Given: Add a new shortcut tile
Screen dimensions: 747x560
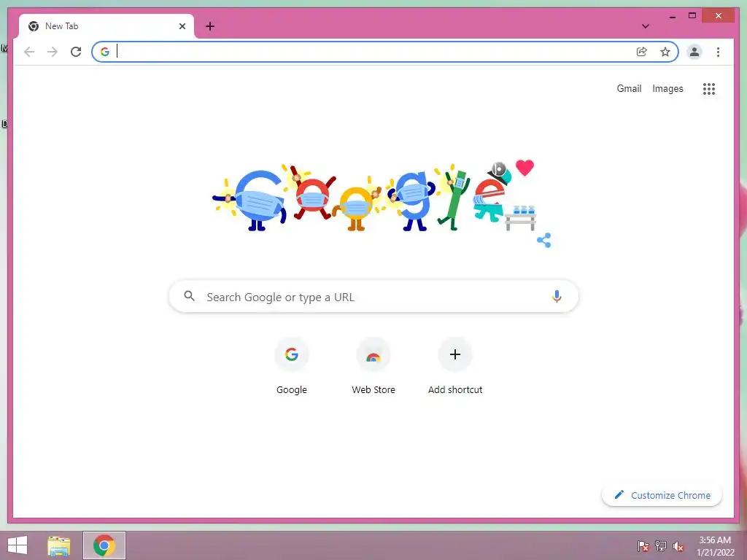Looking at the screenshot, I should coord(455,366).
